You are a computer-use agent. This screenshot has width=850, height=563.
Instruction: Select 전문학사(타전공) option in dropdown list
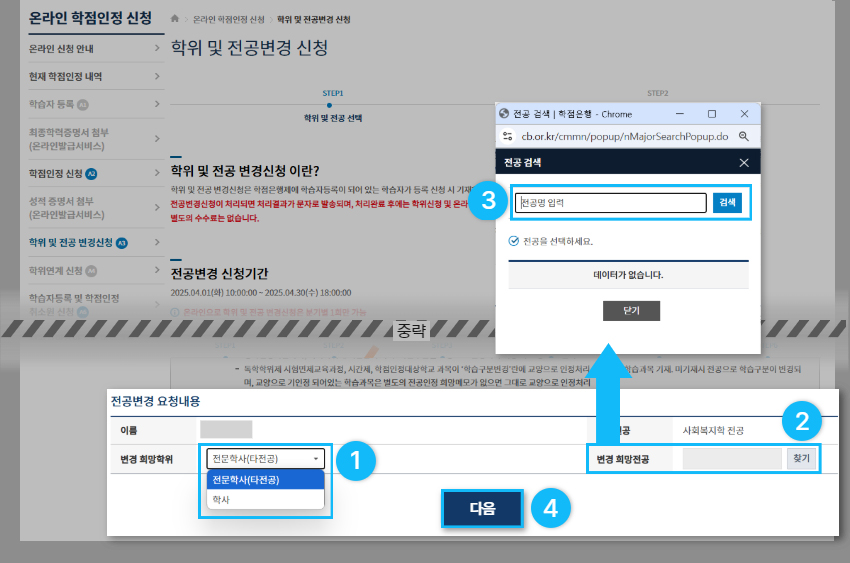[266, 480]
